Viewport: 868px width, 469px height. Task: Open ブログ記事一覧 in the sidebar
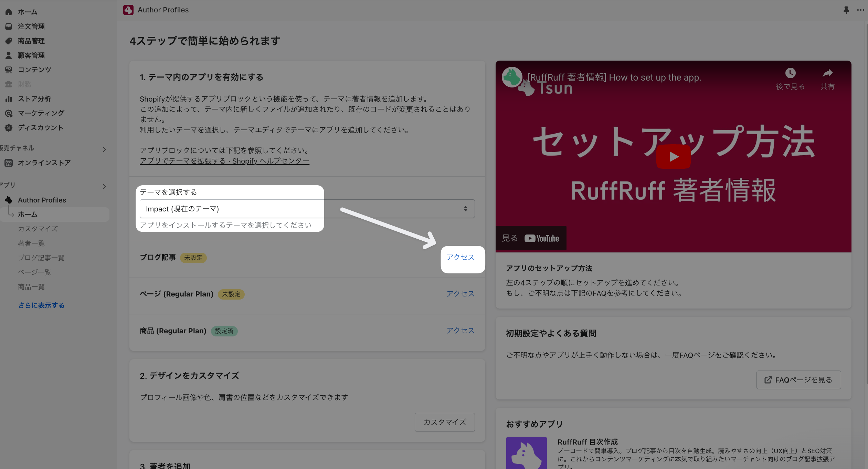pos(41,258)
